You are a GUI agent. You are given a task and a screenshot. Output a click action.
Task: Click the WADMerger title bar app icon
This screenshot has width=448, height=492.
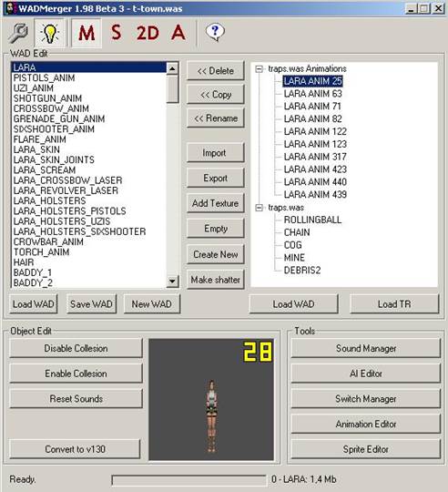11,8
